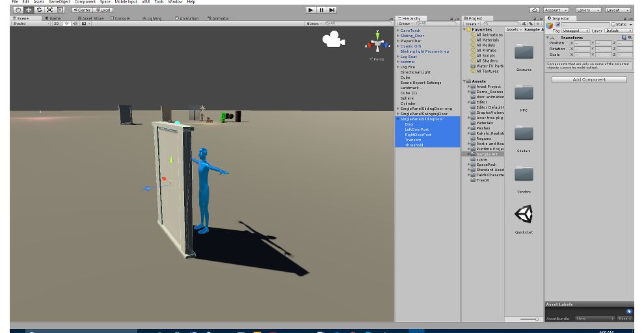644x333 pixels.
Task: Toggle the Static checkbox
Action: coord(613,25)
